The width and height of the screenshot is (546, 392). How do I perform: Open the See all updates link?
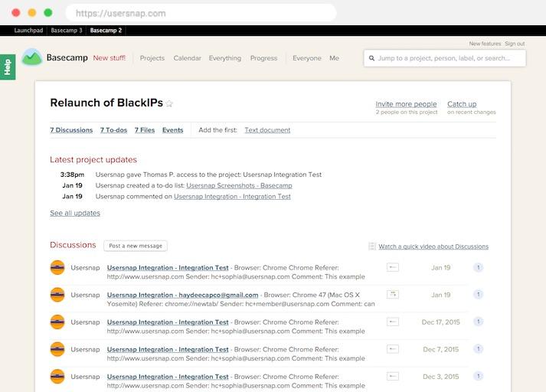(75, 213)
